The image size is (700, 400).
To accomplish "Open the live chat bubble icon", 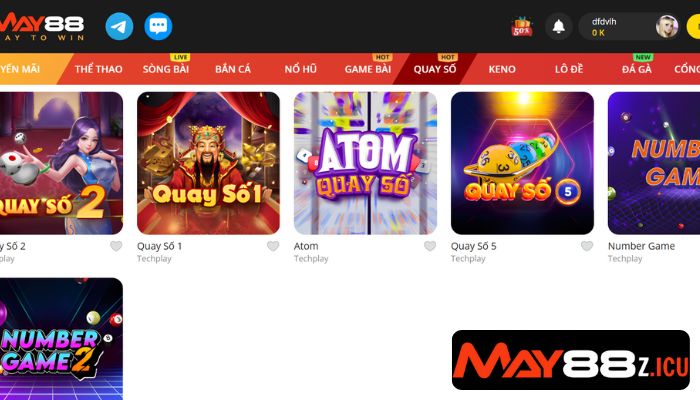I will click(x=158, y=26).
